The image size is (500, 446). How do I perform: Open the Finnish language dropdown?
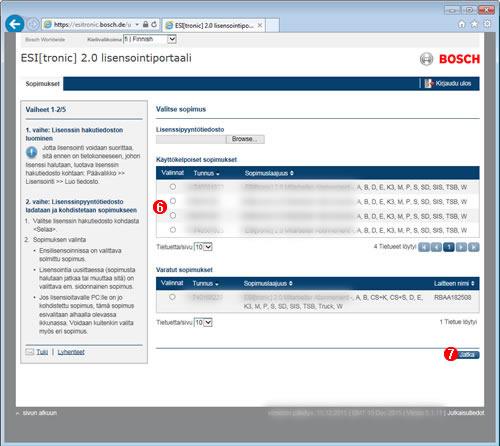(150, 39)
